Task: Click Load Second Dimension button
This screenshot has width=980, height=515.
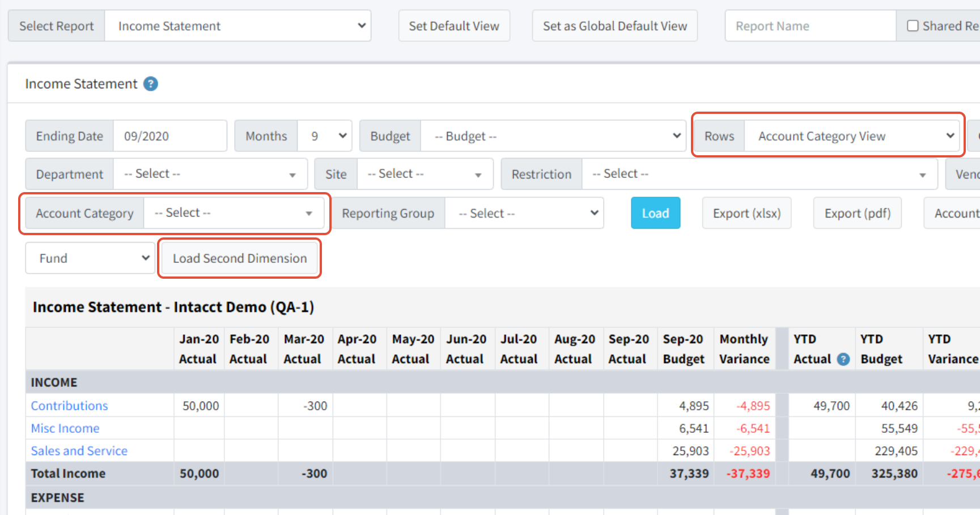Action: click(240, 258)
